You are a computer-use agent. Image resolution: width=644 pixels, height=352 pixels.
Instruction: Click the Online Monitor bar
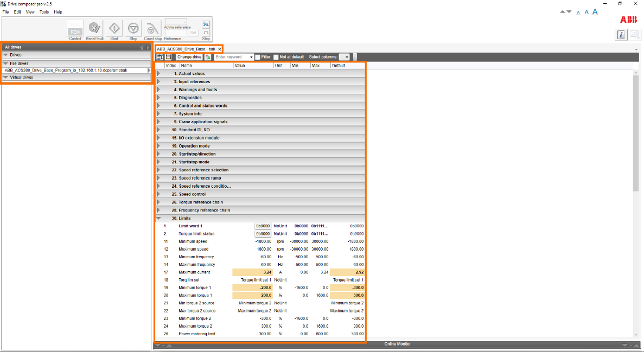(x=397, y=344)
